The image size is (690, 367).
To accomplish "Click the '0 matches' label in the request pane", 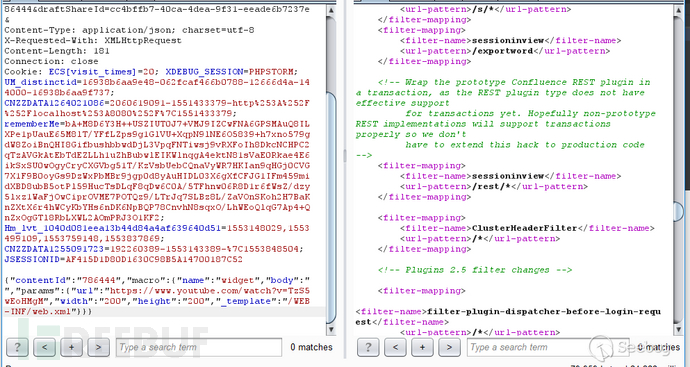I will [311, 347].
